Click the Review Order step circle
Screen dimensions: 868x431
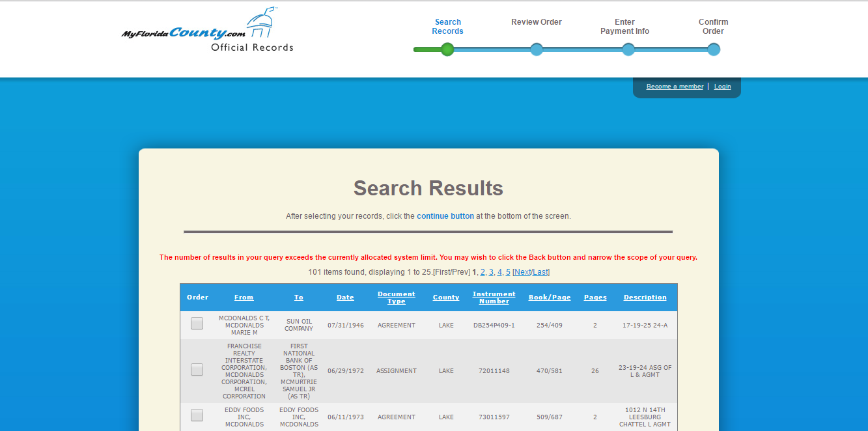point(537,49)
